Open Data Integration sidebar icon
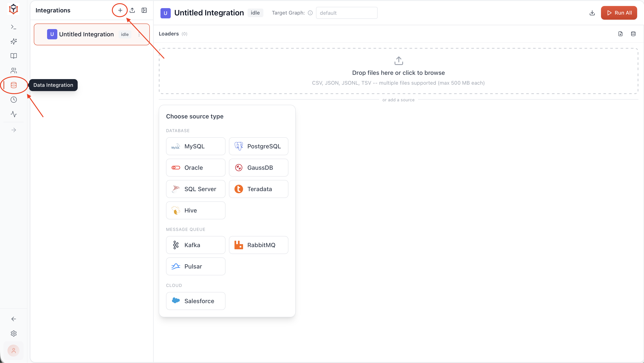This screenshot has width=644, height=363. [14, 85]
